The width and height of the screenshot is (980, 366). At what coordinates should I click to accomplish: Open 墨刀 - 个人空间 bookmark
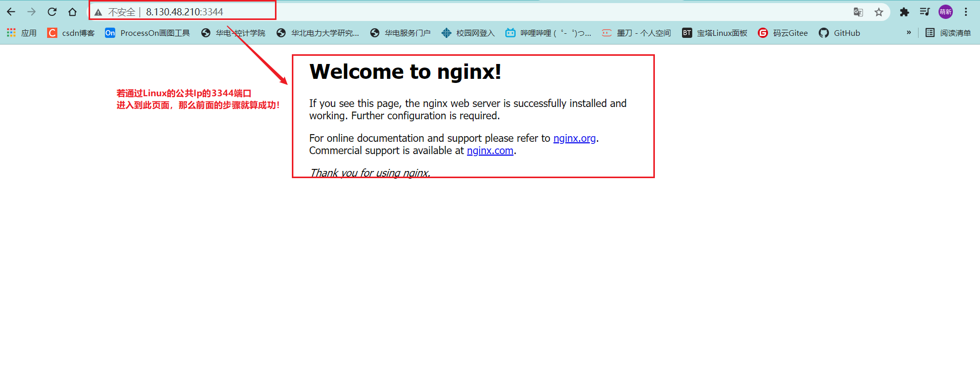tap(636, 33)
